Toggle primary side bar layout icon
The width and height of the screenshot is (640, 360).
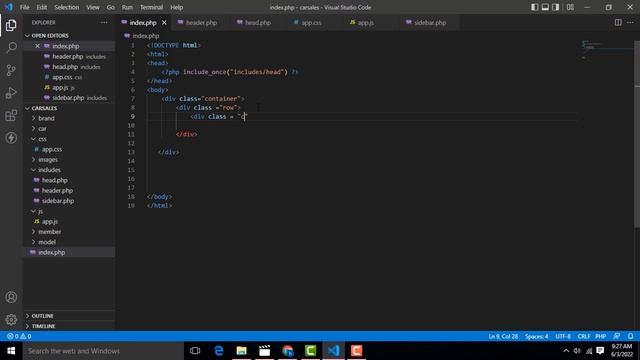pyautogui.click(x=534, y=7)
